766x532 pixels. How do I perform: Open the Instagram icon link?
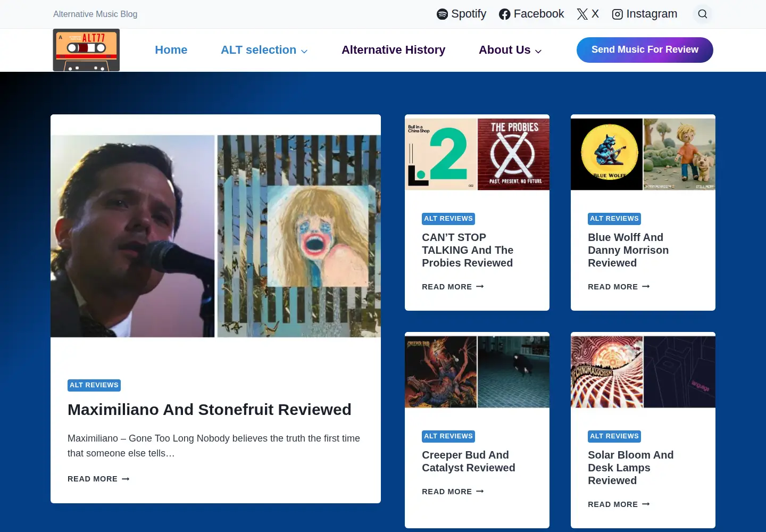pyautogui.click(x=617, y=14)
